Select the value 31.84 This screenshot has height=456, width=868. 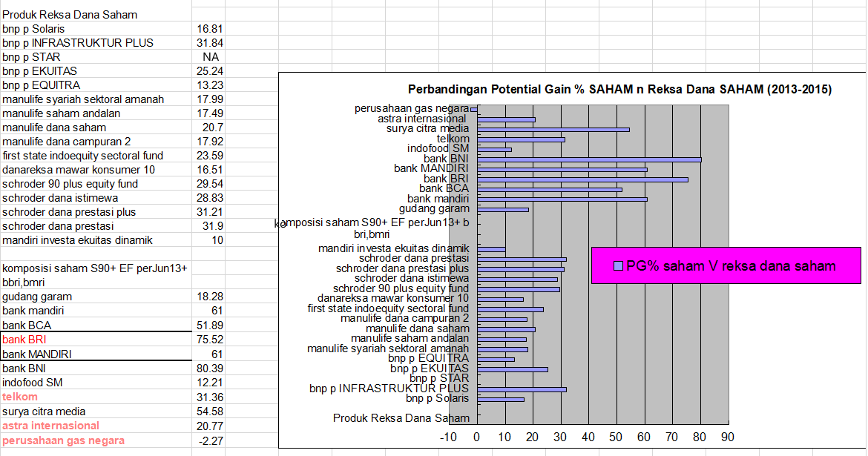click(x=208, y=43)
